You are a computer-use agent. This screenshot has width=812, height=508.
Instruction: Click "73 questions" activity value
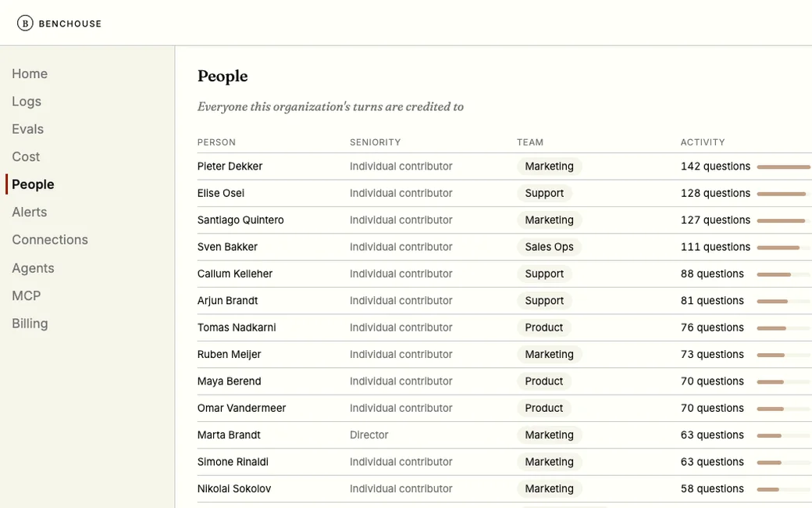[712, 355]
